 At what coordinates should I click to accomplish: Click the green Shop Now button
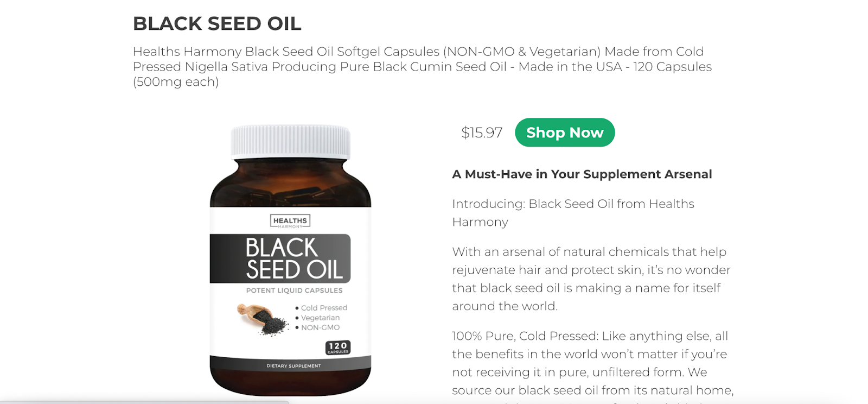[x=565, y=132]
